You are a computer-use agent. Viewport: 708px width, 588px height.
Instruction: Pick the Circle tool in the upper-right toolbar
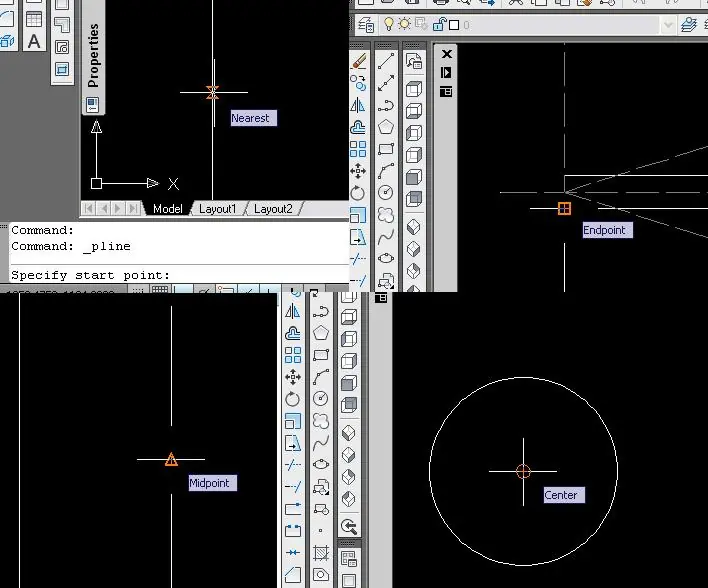click(x=386, y=192)
